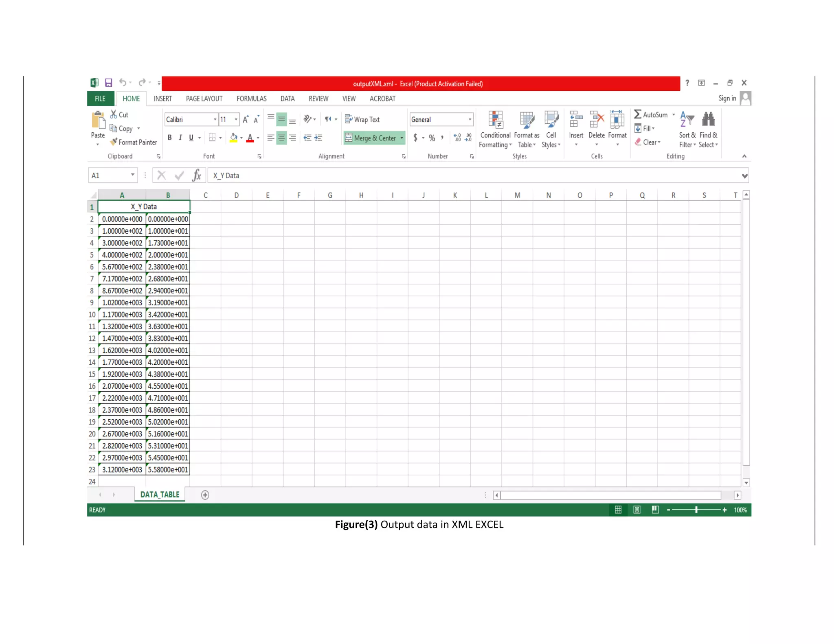Toggle Wrap Text

(x=362, y=119)
